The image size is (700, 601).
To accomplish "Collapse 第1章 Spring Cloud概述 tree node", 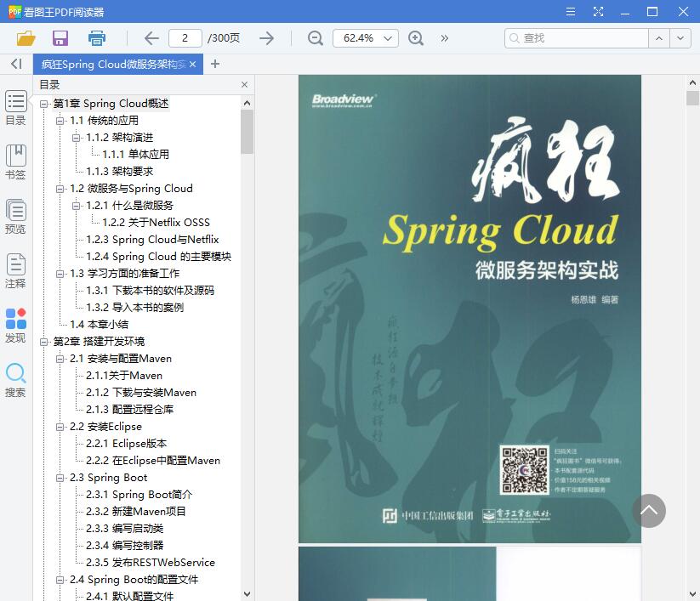I will [43, 104].
